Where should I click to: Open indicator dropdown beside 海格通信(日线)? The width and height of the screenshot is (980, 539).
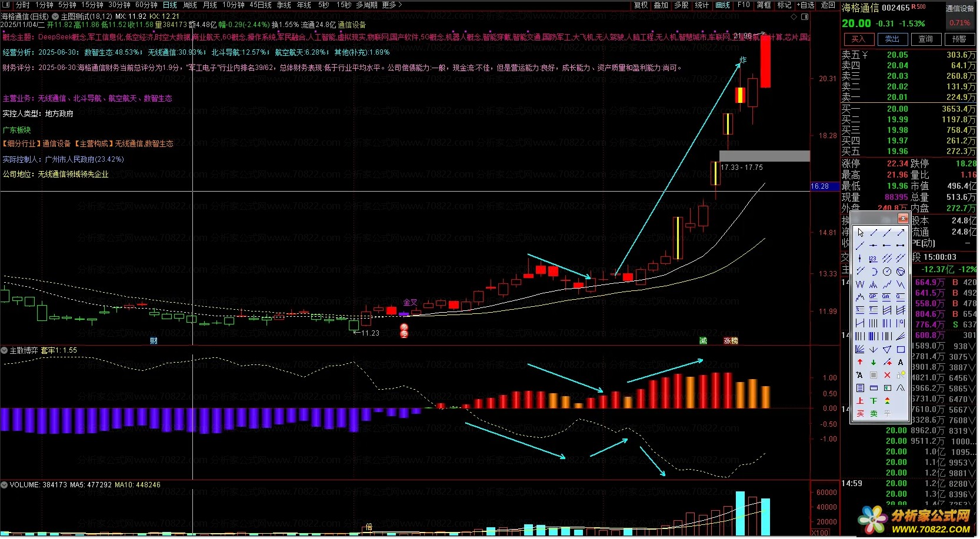click(x=55, y=16)
